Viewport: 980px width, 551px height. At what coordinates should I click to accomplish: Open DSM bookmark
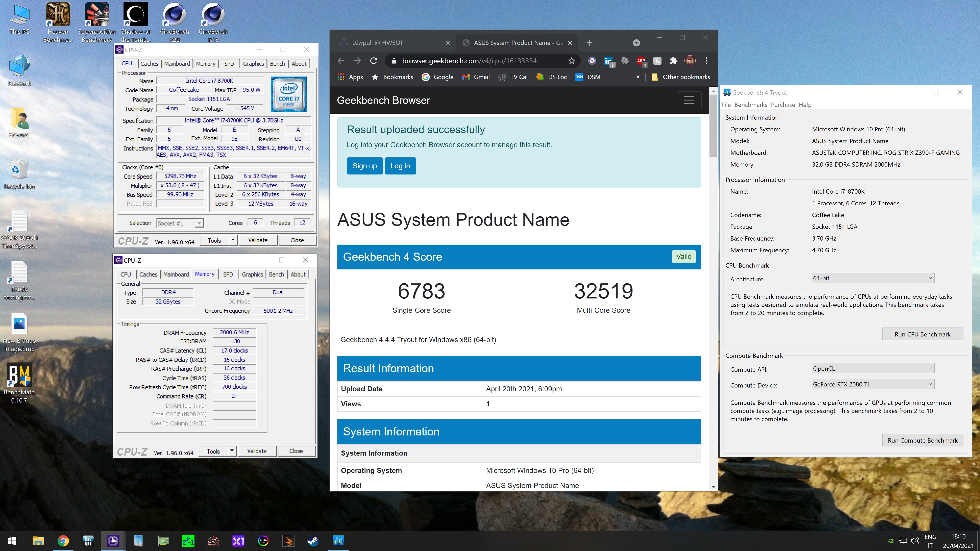[x=588, y=77]
